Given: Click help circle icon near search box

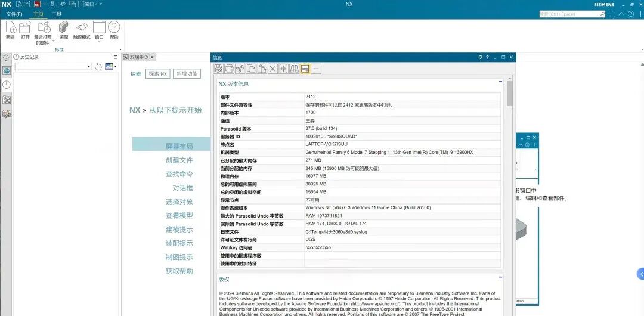Looking at the screenshot, I should (x=631, y=14).
